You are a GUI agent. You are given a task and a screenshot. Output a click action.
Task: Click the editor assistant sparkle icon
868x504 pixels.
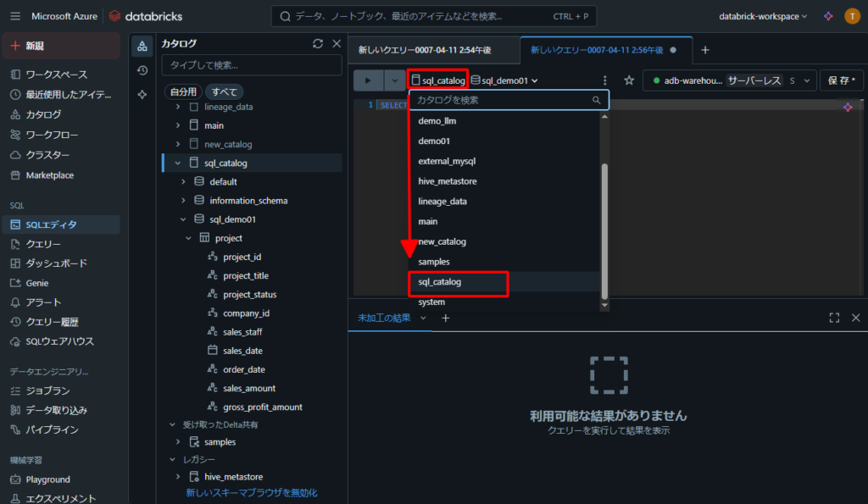tap(848, 108)
